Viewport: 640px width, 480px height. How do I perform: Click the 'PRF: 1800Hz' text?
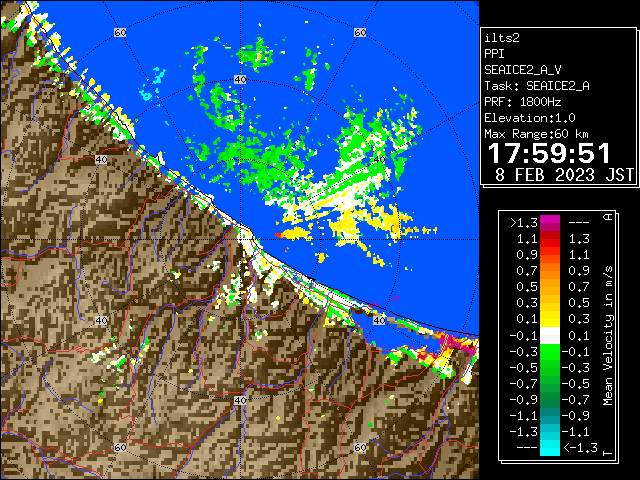coord(522,102)
